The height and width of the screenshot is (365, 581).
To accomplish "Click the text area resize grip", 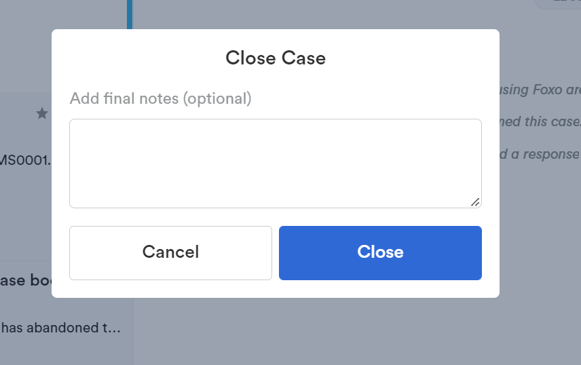I will [475, 202].
